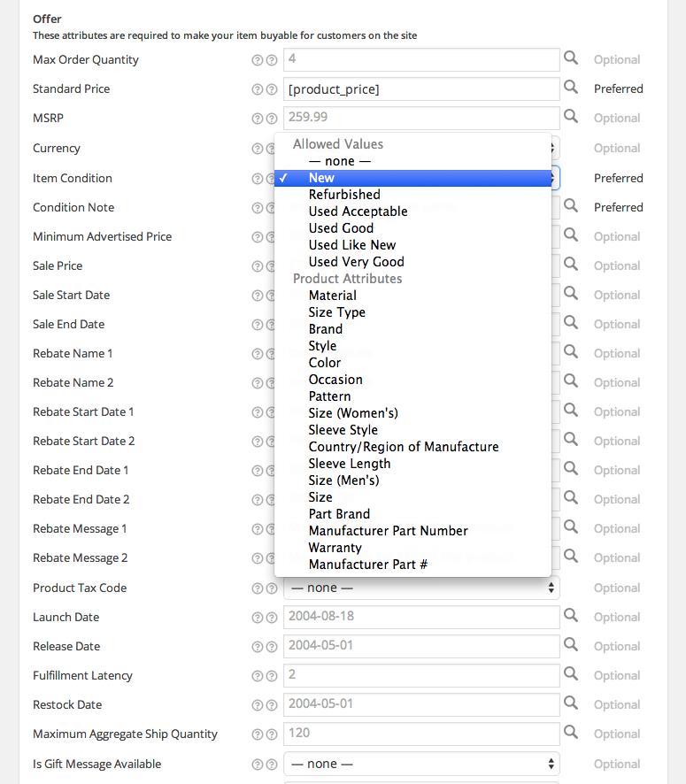
Task: Select Brand product attribute
Action: 412,329
